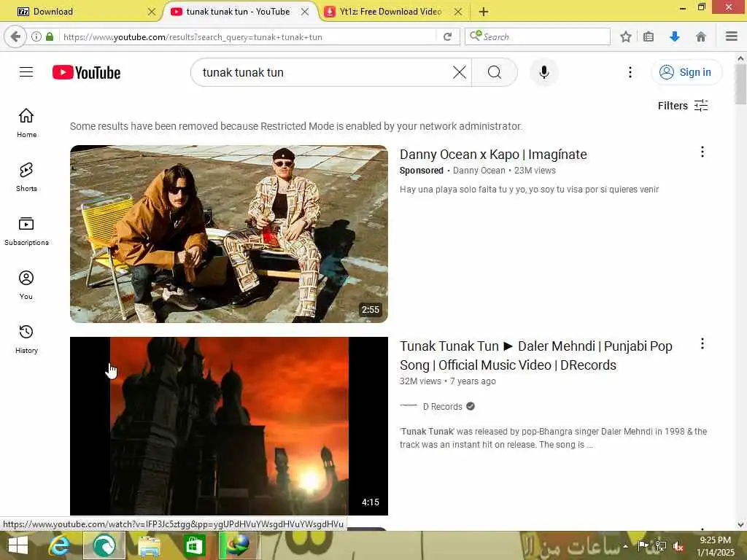The height and width of the screenshot is (560, 747).
Task: Click the browser Search box
Action: tap(538, 36)
